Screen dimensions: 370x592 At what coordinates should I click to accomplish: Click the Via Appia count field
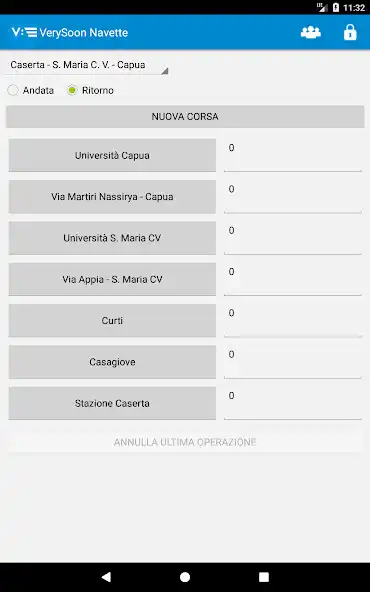pyautogui.click(x=293, y=279)
